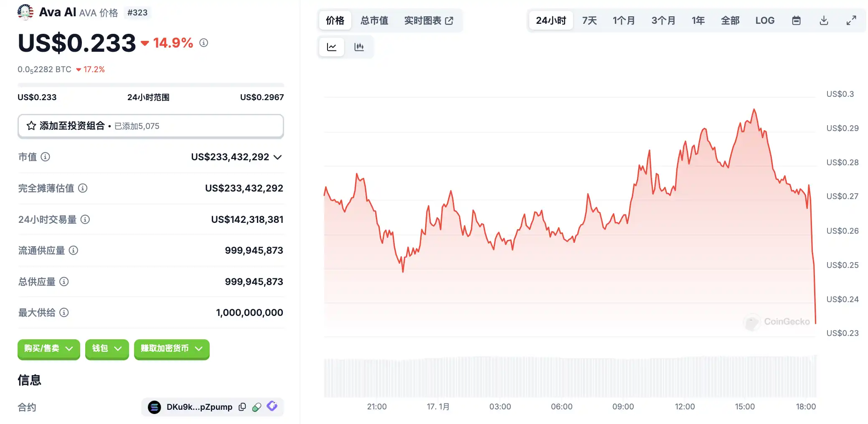This screenshot has width=868, height=424.
Task: Toggle the LOG scale option
Action: (765, 20)
